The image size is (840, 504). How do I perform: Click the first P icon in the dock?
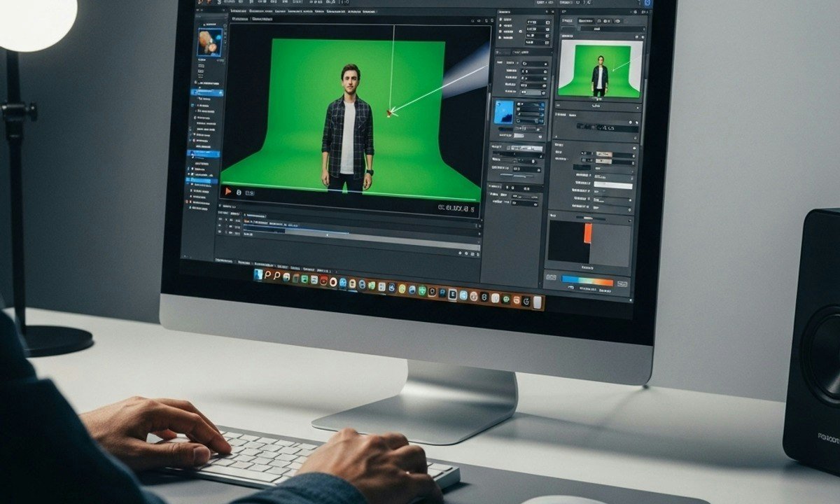268,276
